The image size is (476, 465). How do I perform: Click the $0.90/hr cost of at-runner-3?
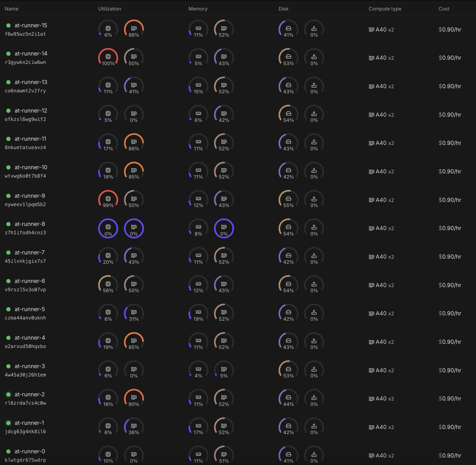(450, 370)
